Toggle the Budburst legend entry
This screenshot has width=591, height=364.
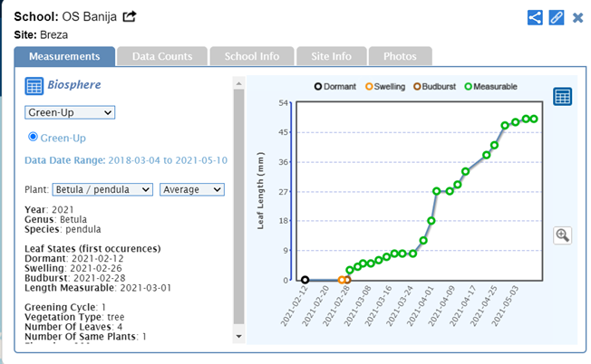click(423, 86)
